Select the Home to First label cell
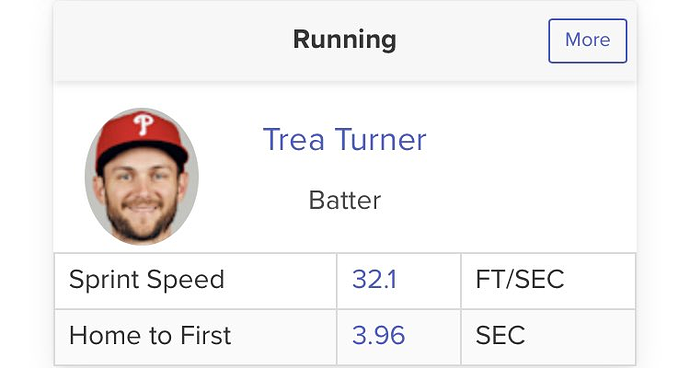Screen dimensions: 690x368 pos(195,337)
